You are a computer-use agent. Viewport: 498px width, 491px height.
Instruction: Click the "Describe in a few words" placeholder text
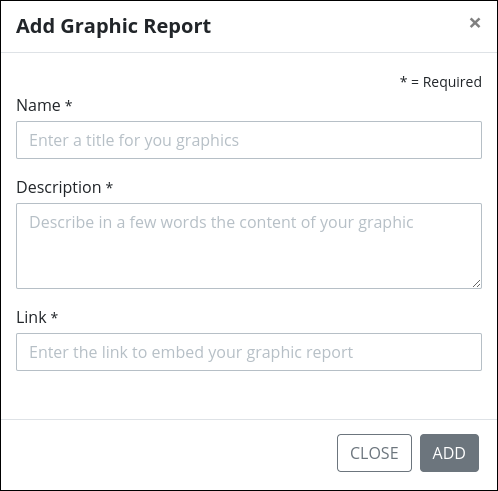[221, 223]
